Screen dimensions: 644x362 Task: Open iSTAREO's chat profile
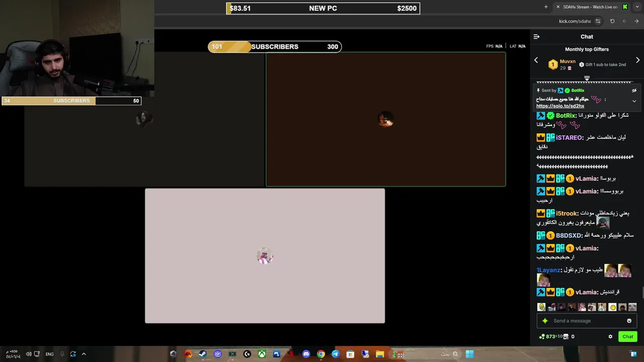tap(569, 138)
